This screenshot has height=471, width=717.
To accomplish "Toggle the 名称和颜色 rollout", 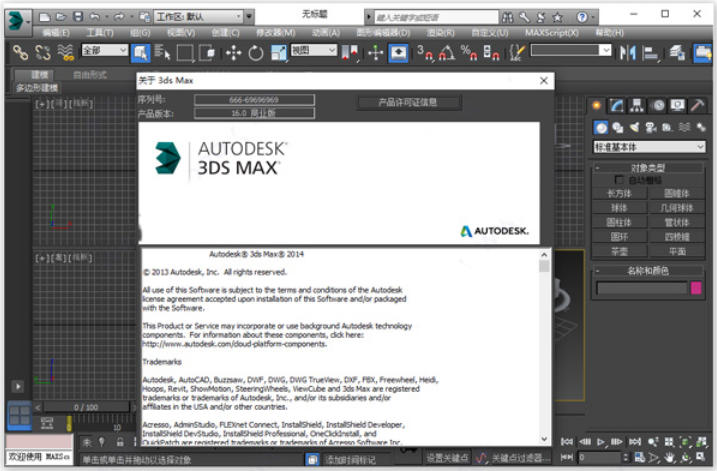I will (648, 270).
